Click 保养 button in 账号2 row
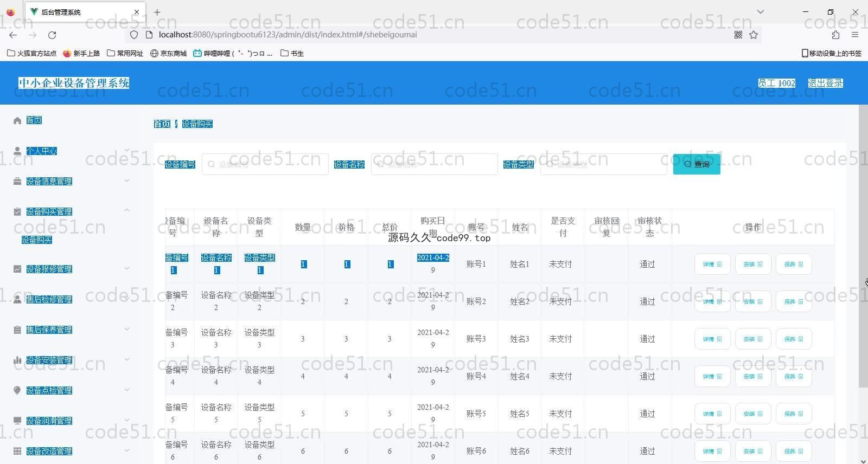This screenshot has width=868, height=464. [x=794, y=302]
